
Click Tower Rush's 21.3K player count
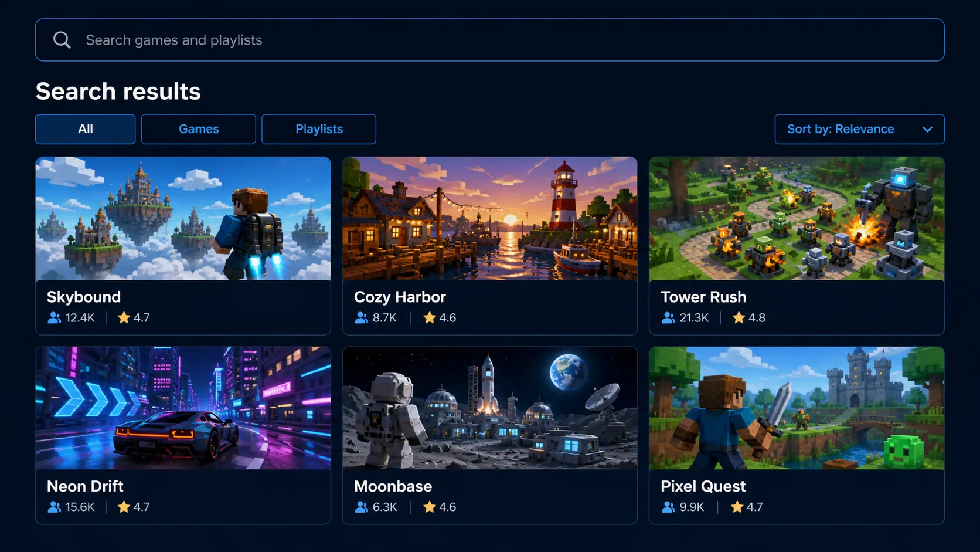click(x=694, y=318)
